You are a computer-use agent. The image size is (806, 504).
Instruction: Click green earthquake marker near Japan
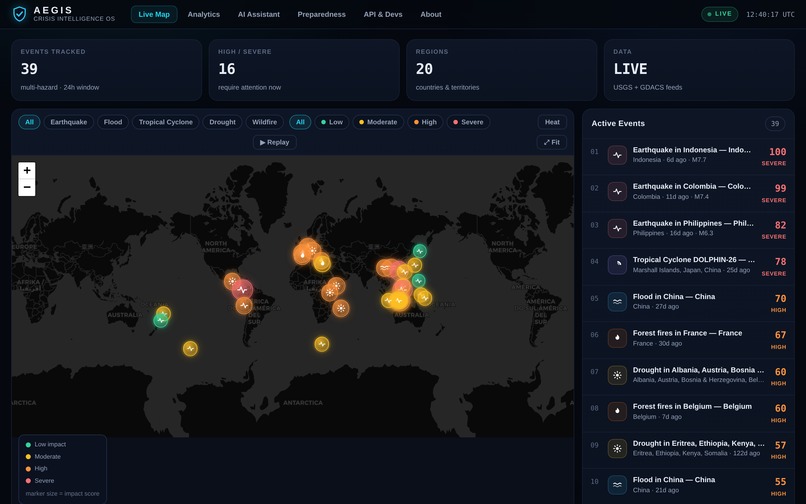[420, 251]
